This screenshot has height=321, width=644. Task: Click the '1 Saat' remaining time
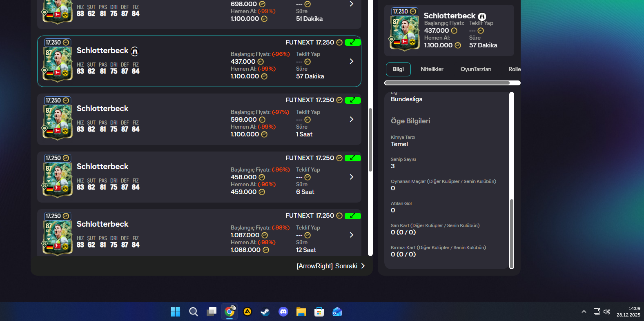click(x=304, y=134)
